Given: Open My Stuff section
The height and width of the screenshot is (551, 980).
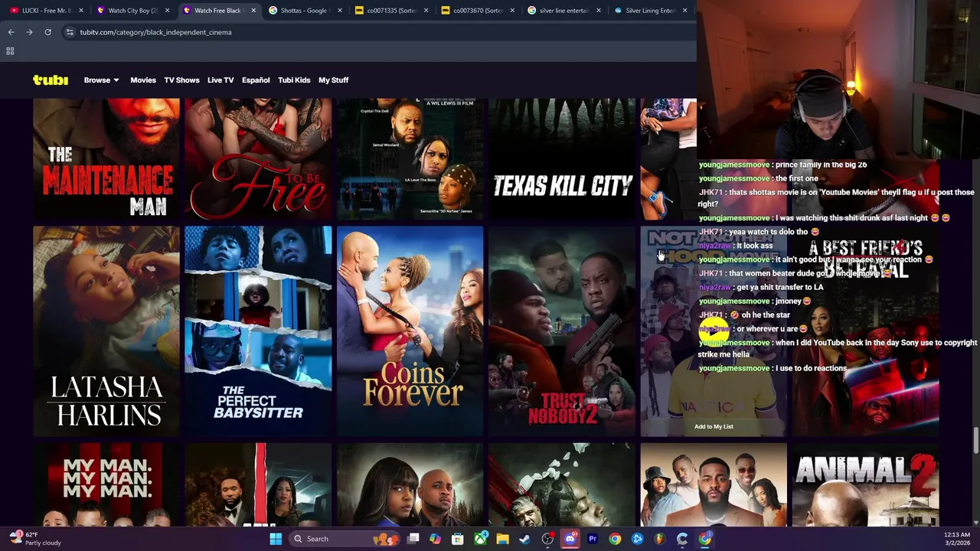Looking at the screenshot, I should [334, 80].
